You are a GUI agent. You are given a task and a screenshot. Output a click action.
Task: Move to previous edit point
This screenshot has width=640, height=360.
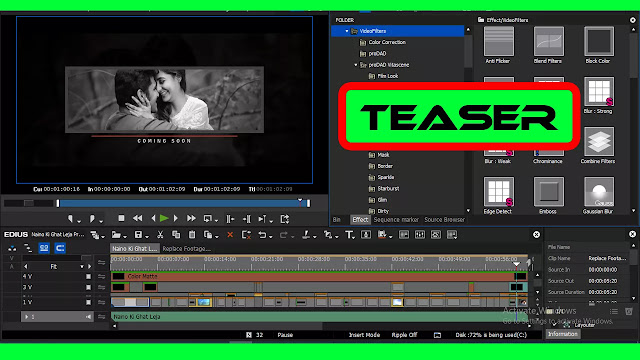point(230,219)
